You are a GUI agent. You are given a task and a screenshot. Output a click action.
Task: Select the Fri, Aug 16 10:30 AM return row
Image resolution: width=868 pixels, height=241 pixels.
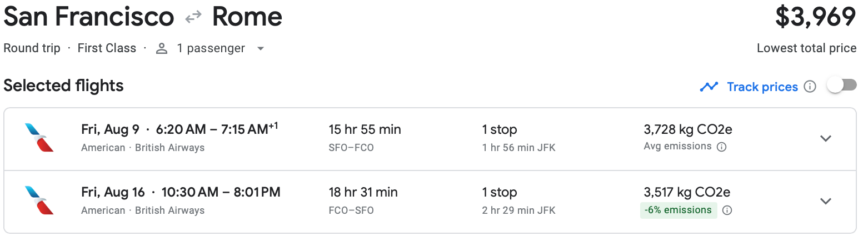click(181, 193)
